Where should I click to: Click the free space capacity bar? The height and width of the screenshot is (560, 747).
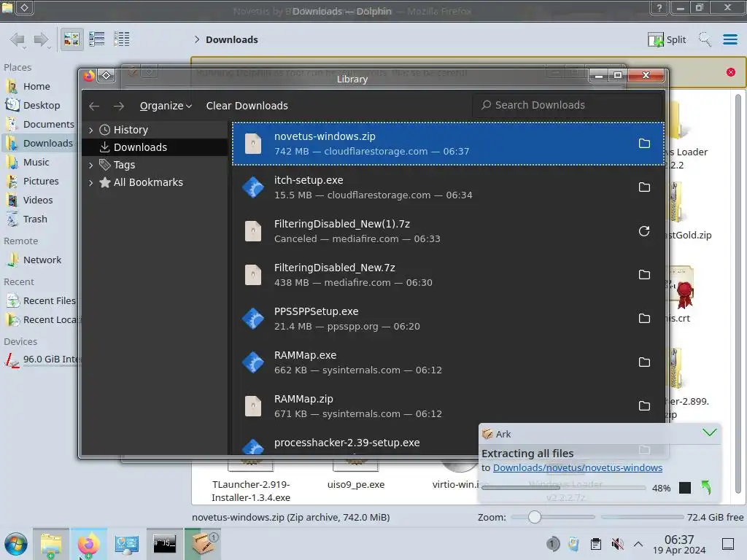tap(642, 517)
